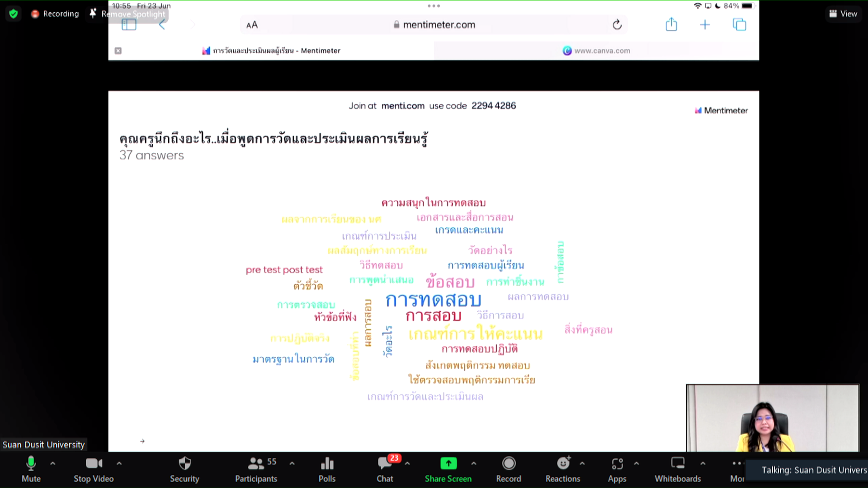The height and width of the screenshot is (488, 868).
Task: Click 'เกณฑ์การวัดและประเมินผล' in word cloud
Action: point(425,397)
